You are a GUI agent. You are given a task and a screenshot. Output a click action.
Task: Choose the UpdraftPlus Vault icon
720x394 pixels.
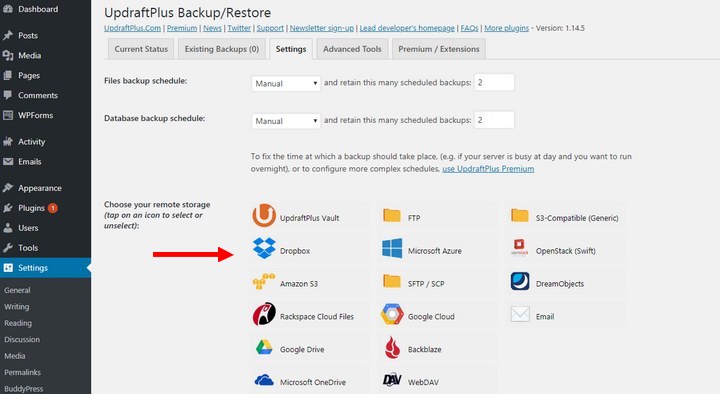pyautogui.click(x=264, y=215)
